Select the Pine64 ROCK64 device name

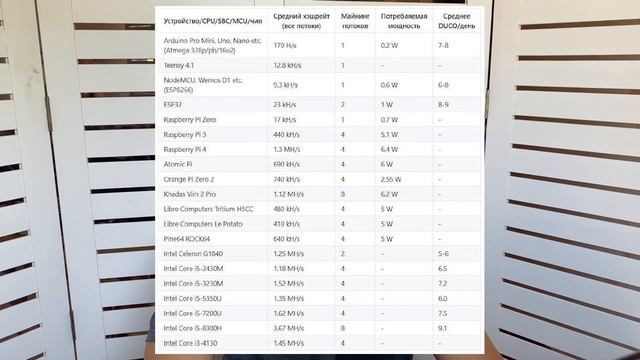point(187,239)
